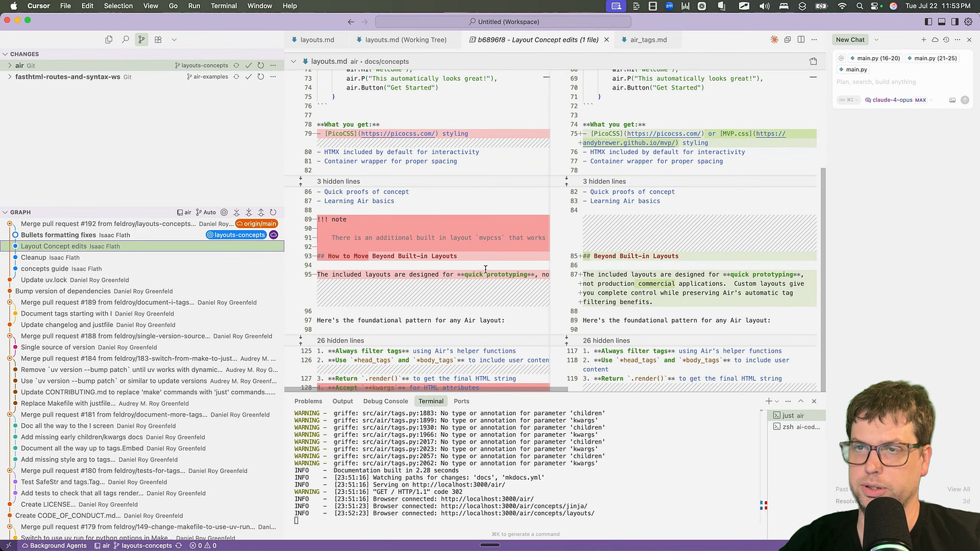
Task: Open the Explorer files icon
Action: point(108,40)
